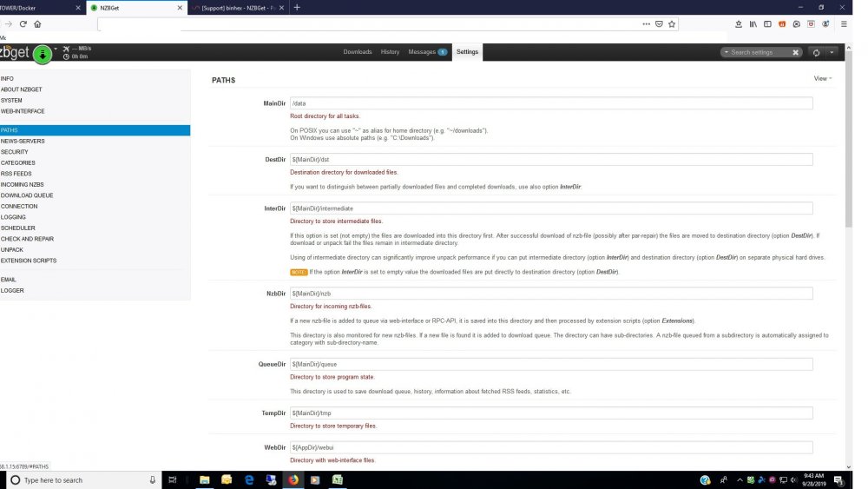Open the CONNECTION settings section

[x=19, y=206]
